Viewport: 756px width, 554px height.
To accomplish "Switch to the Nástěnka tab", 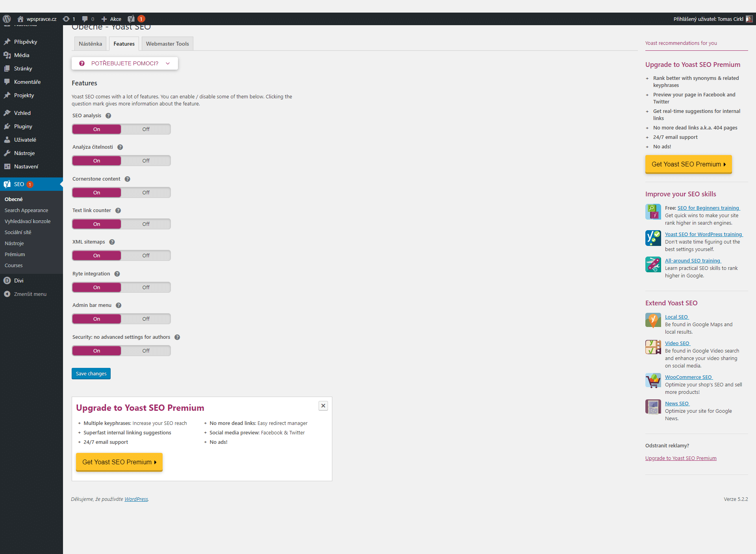I will tap(90, 44).
